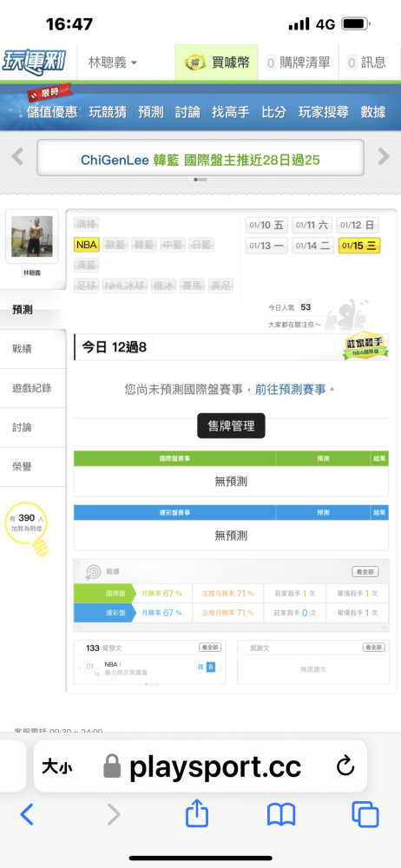Click the 售牌管理 button
The width and height of the screenshot is (401, 868).
(231, 425)
